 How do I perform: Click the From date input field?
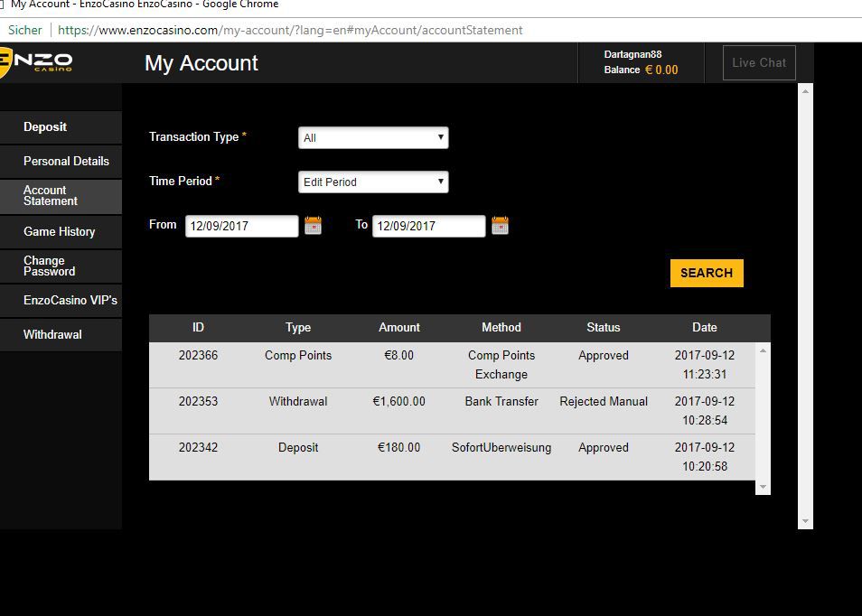click(242, 226)
